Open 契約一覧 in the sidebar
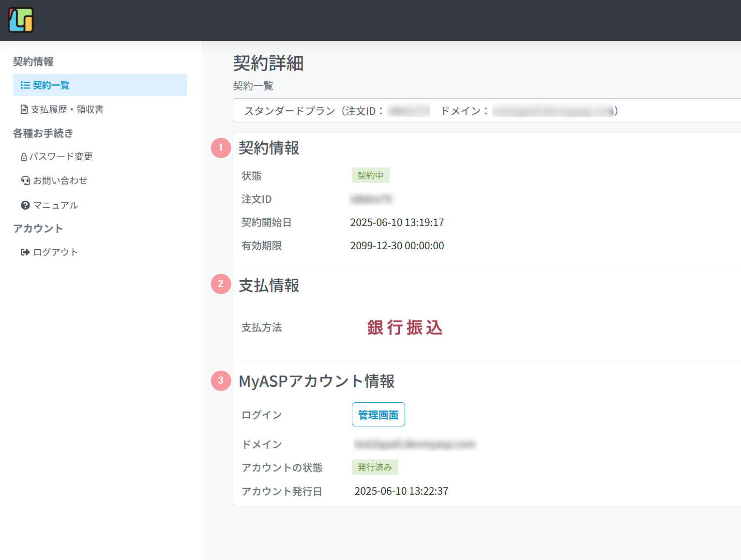Image resolution: width=741 pixels, height=560 pixels. click(51, 85)
